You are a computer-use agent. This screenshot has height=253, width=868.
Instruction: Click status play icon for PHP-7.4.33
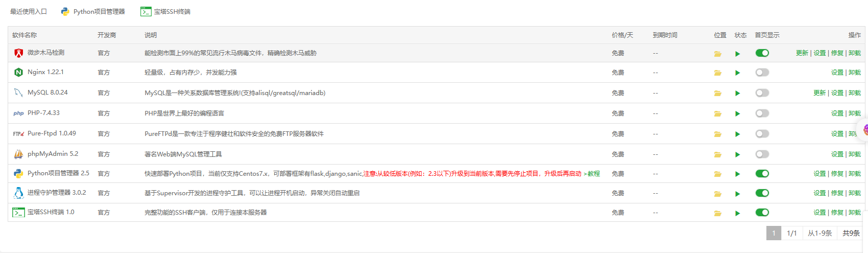[737, 114]
